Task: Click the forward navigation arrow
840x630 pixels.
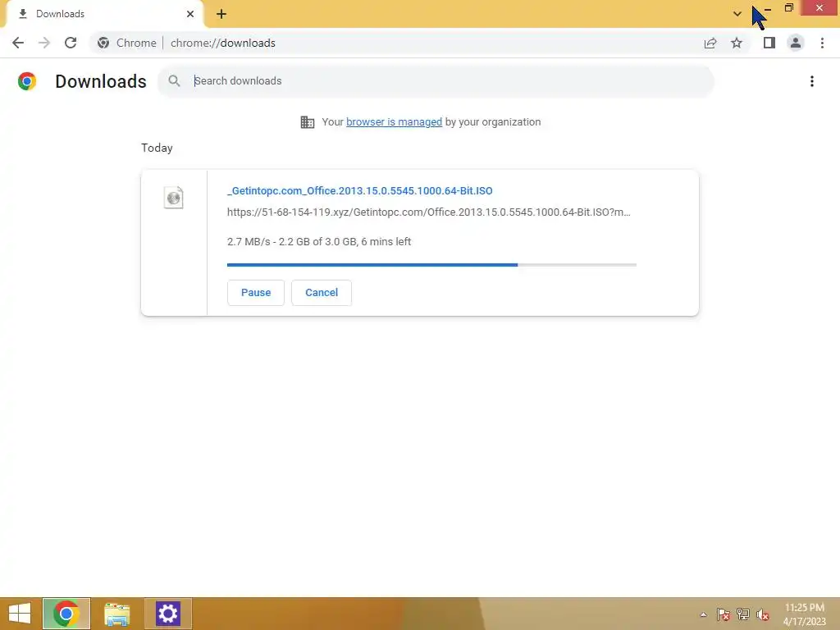Action: pyautogui.click(x=44, y=43)
